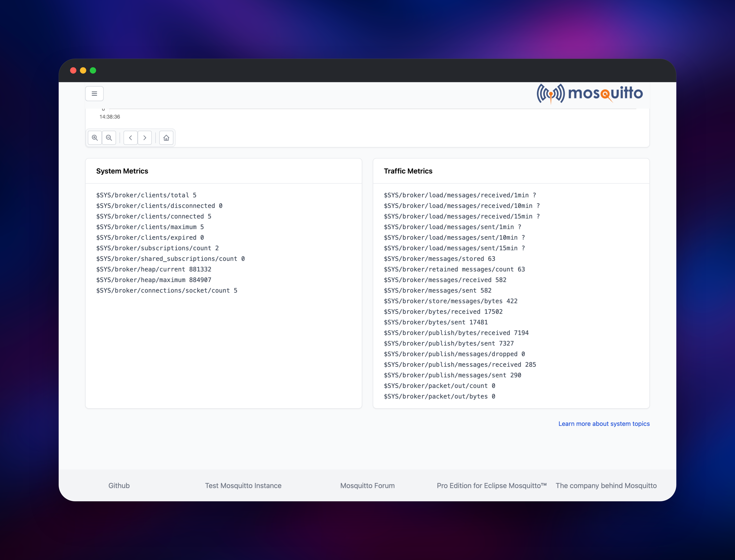Image resolution: width=735 pixels, height=560 pixels.
Task: Click $SYS/broker/heap/maximum 884907 row
Action: (154, 280)
